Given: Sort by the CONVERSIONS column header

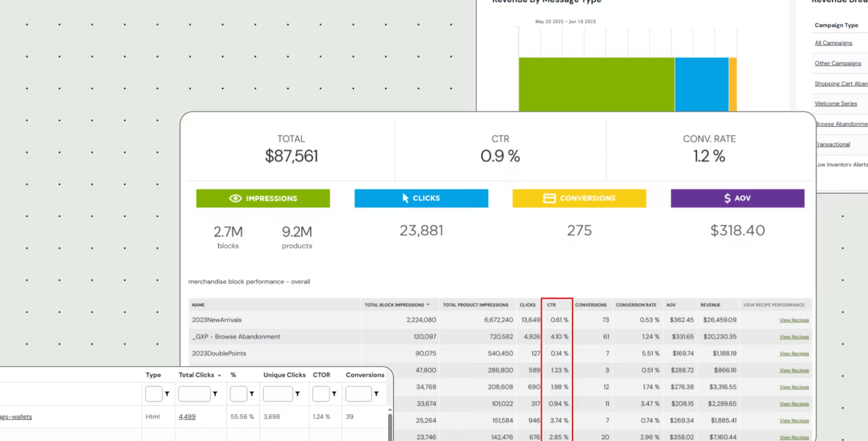Looking at the screenshot, I should coord(591,305).
